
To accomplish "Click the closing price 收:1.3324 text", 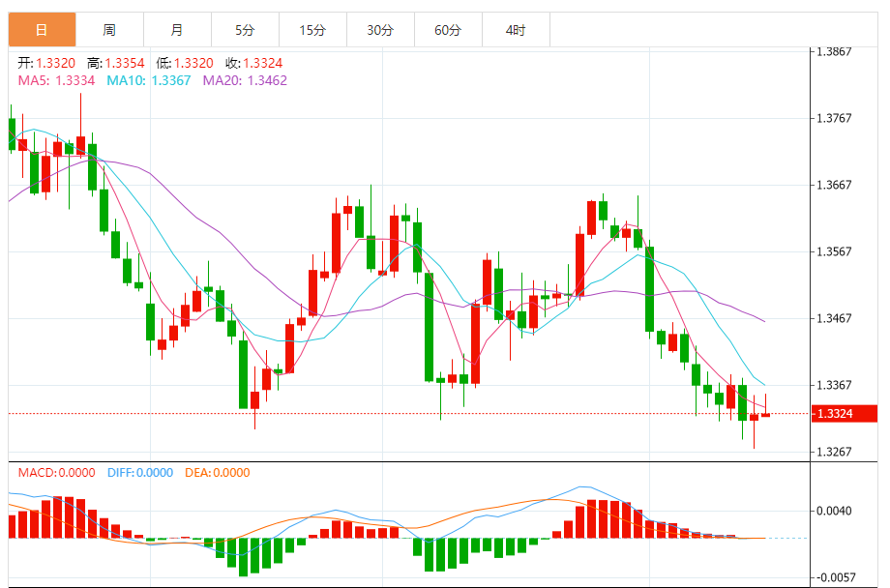I will [x=254, y=63].
